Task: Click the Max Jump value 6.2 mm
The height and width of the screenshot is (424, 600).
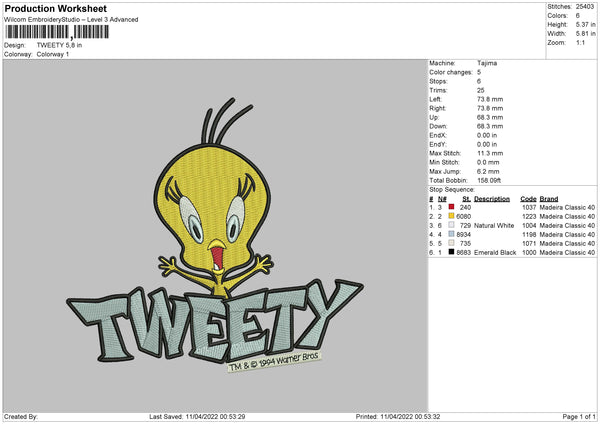Action: tap(488, 171)
